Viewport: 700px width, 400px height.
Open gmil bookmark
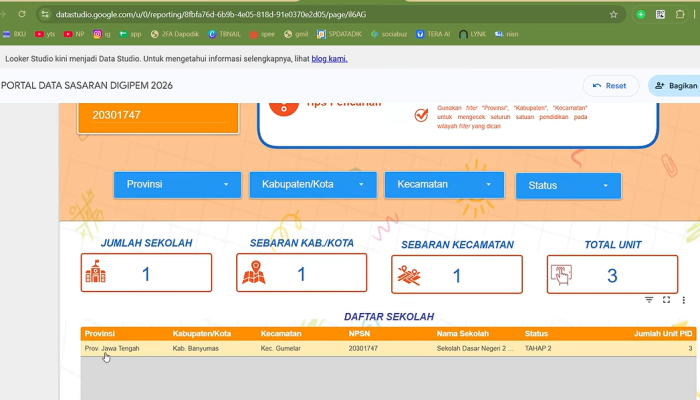296,34
